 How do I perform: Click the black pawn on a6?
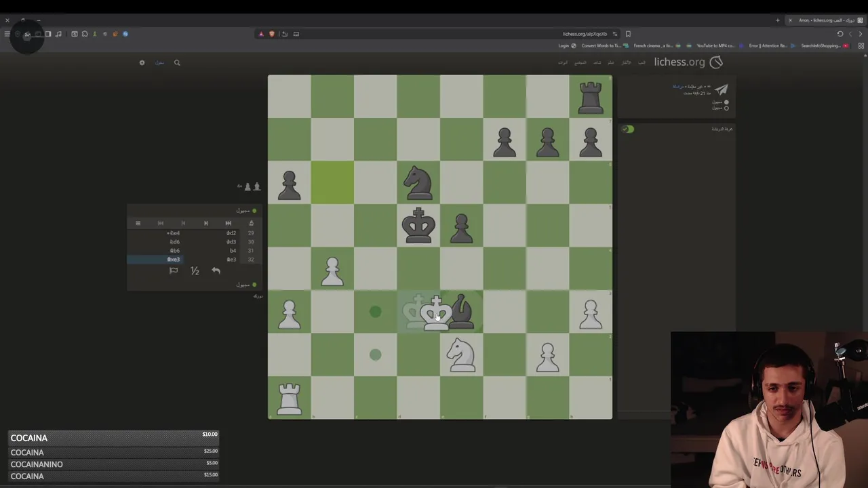point(290,184)
